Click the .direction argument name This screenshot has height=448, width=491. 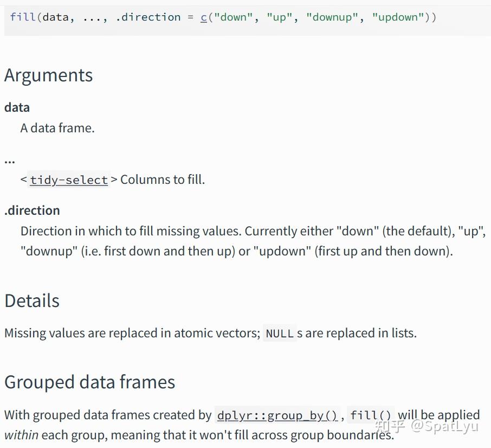[32, 210]
